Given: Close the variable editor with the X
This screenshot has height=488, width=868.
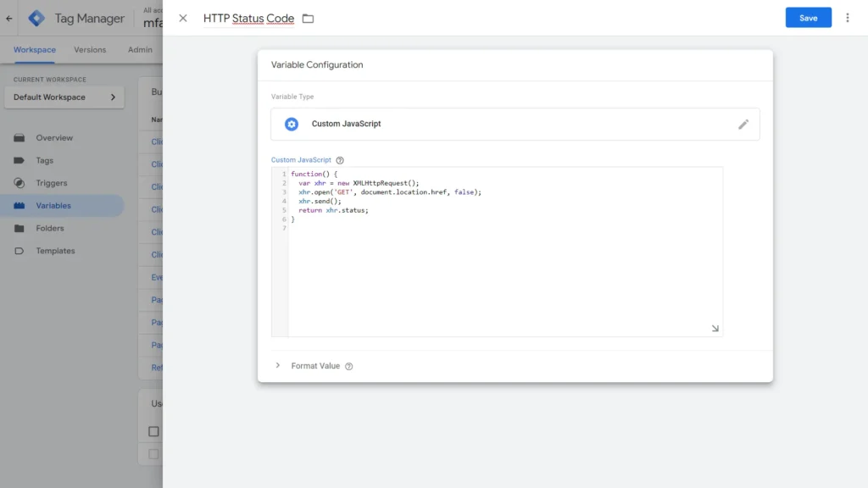Looking at the screenshot, I should click(183, 18).
